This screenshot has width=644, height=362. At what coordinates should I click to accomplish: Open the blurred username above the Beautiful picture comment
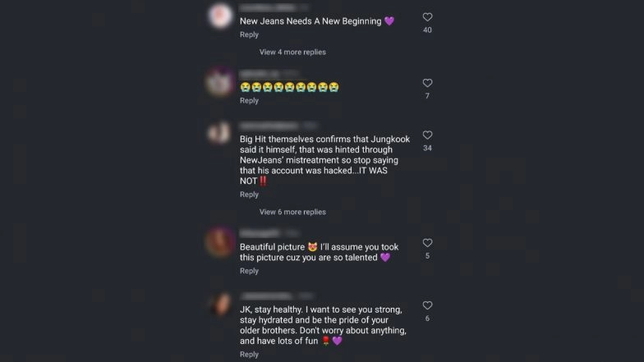(260, 233)
